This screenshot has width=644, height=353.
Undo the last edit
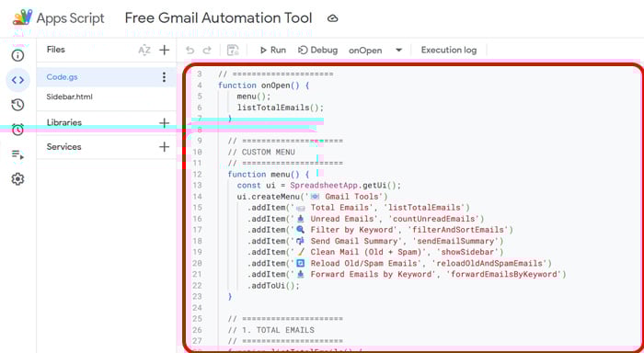pos(190,50)
